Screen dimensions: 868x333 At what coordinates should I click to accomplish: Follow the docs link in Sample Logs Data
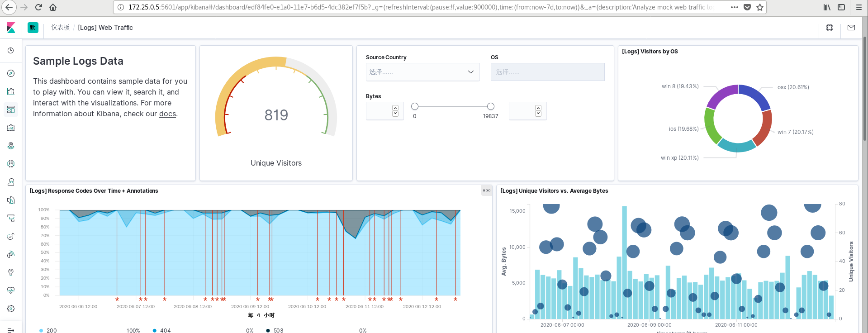pos(167,114)
